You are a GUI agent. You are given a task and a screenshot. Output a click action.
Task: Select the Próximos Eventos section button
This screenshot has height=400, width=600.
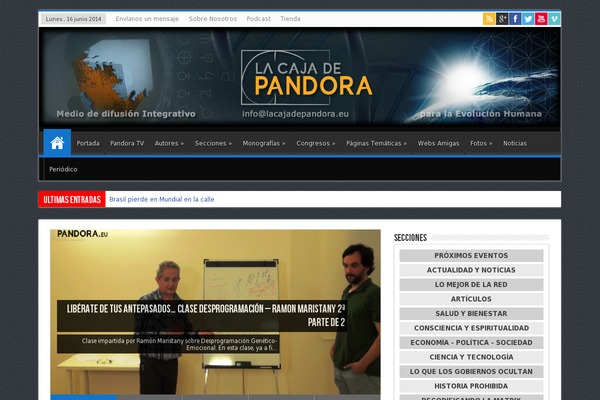(x=471, y=256)
